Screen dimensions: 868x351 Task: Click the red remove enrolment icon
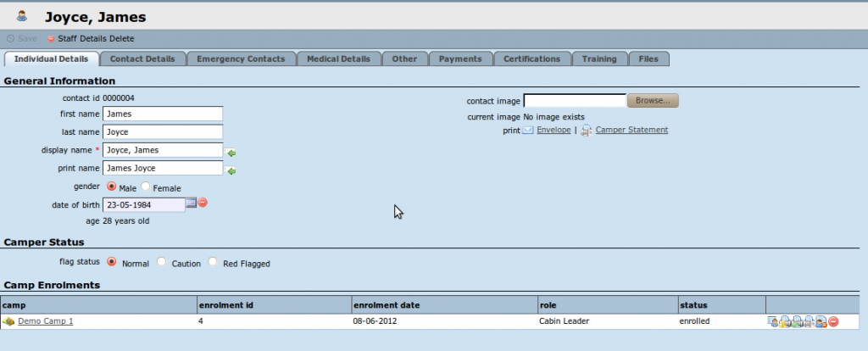tap(834, 321)
